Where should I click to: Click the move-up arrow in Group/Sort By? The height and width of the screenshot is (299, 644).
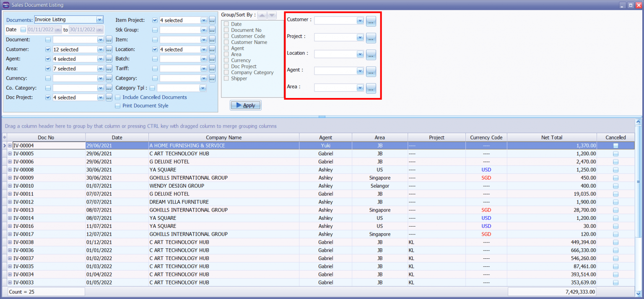point(263,15)
